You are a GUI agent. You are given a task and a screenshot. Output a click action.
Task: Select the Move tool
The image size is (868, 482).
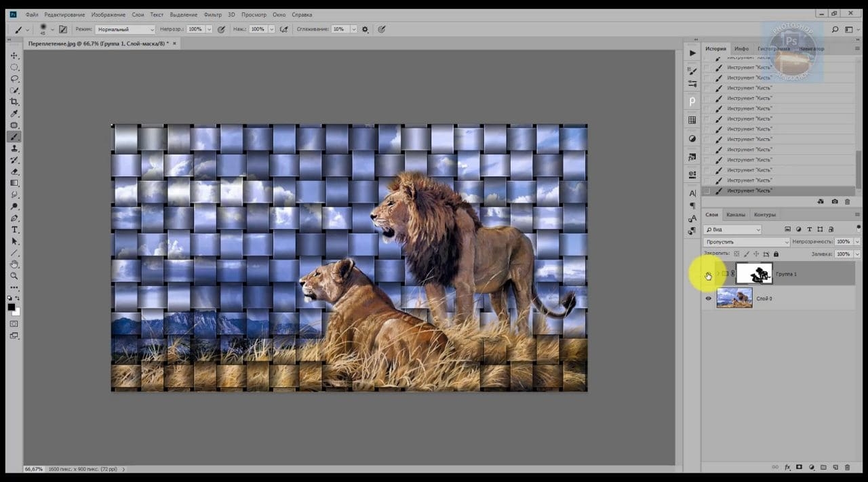(x=14, y=56)
